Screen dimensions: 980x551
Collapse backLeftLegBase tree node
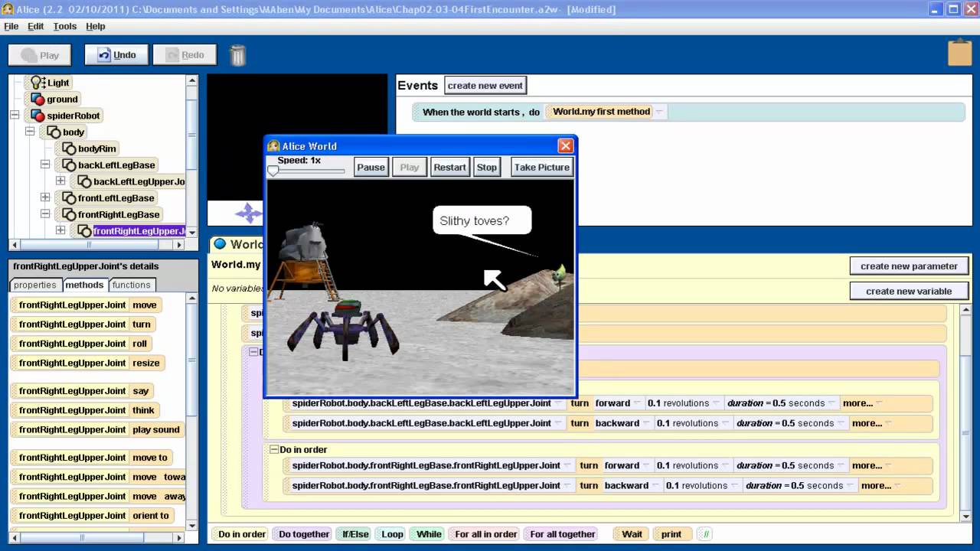[45, 165]
